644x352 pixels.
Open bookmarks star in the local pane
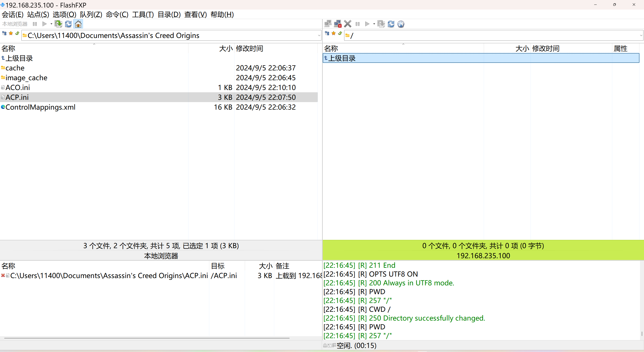pos(11,33)
